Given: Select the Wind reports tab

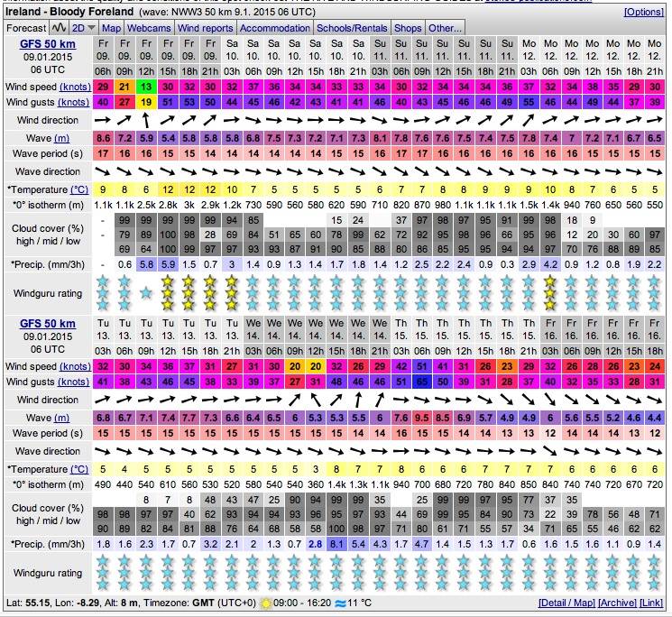Looking at the screenshot, I should coord(206,28).
